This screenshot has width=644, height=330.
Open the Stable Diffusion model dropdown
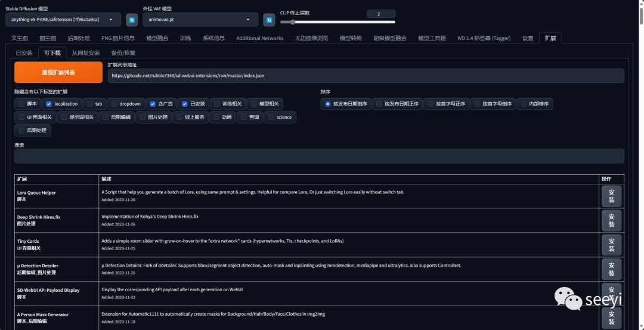point(63,20)
